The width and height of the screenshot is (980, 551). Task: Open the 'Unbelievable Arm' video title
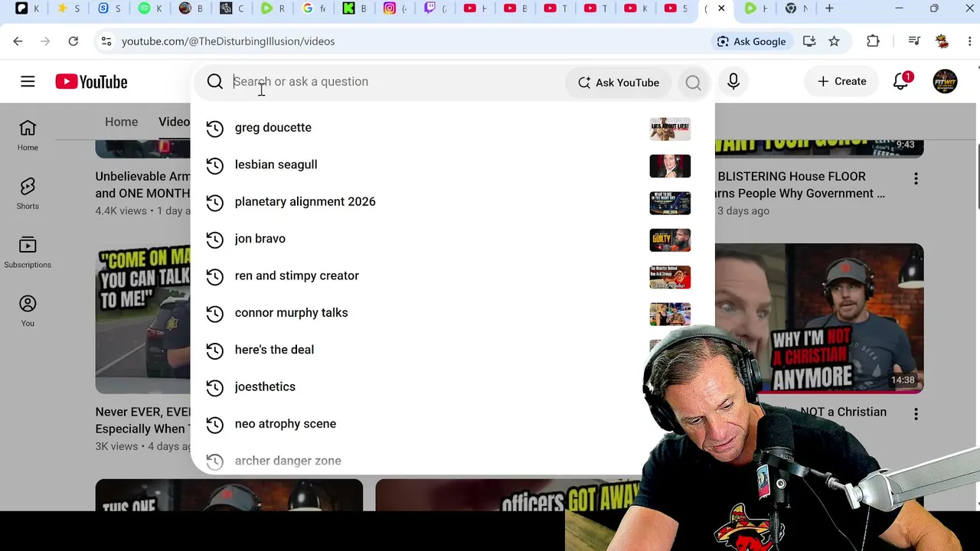[143, 184]
